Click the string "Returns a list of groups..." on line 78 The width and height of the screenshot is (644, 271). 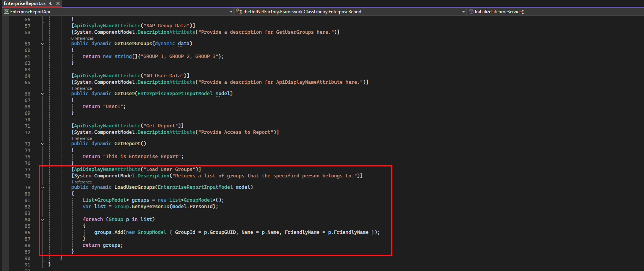coord(265,176)
